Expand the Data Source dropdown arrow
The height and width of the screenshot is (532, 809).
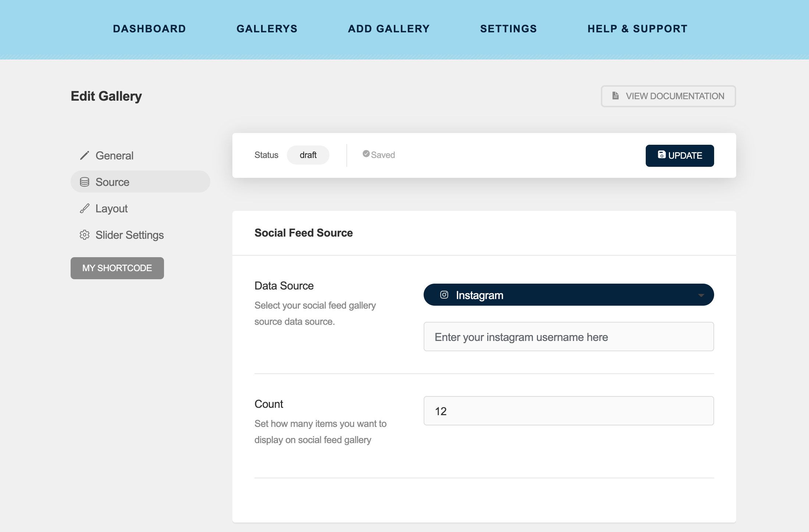pos(701,295)
